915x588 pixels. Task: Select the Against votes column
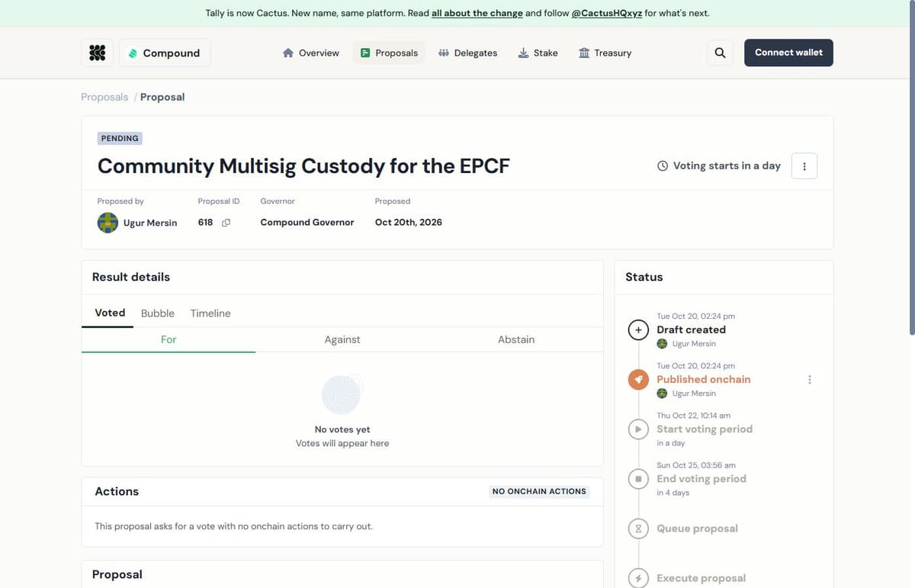[x=342, y=339]
